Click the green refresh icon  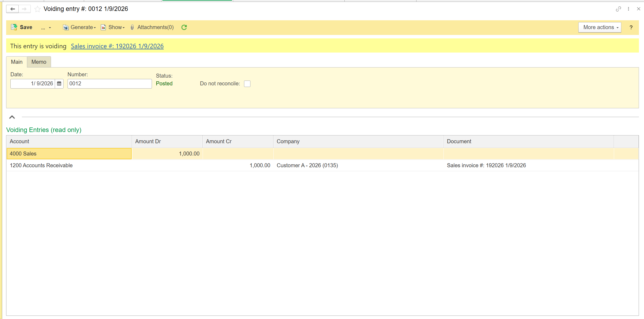point(184,27)
